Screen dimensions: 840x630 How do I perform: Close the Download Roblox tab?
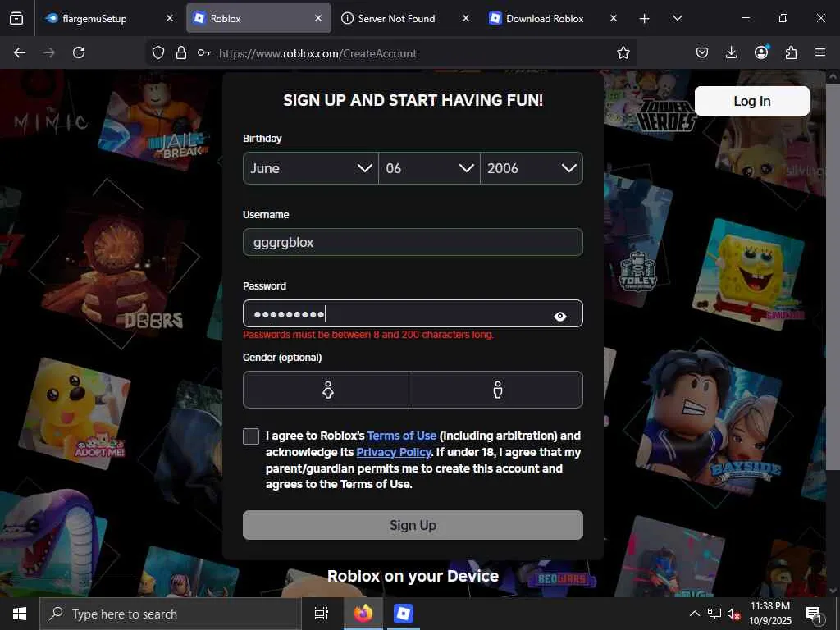tap(614, 18)
